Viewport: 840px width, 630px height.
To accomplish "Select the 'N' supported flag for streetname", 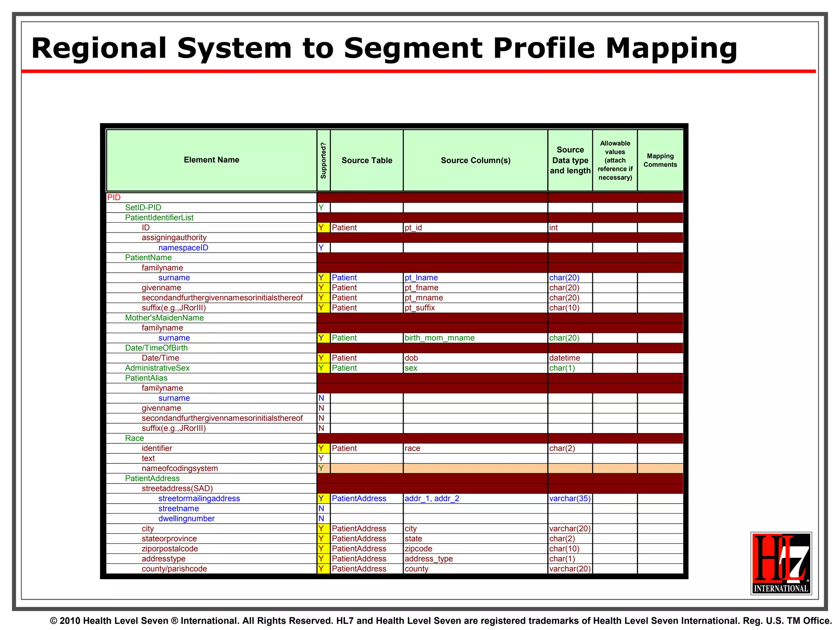I will click(x=324, y=509).
